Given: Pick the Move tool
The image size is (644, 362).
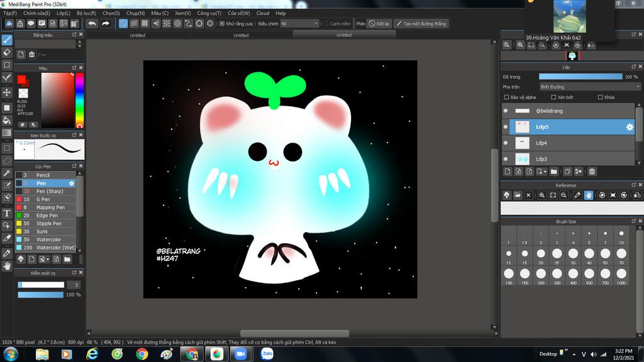Looking at the screenshot, I should 7,92.
